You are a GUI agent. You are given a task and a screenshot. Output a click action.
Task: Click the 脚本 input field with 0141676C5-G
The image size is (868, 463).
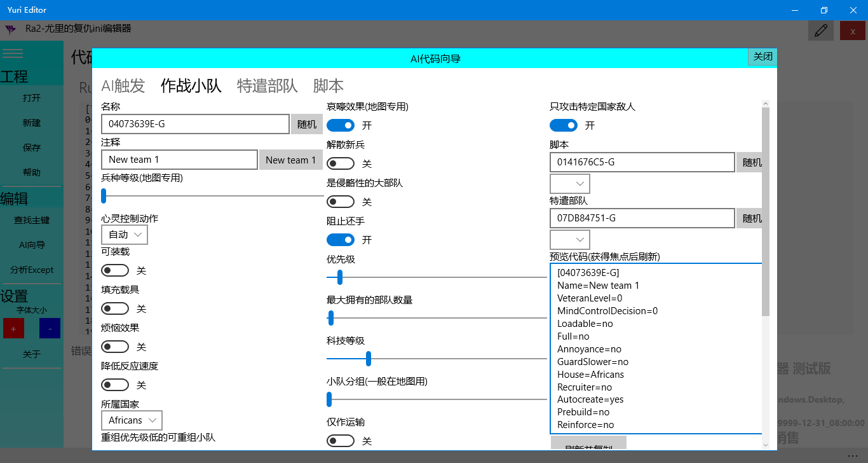coord(642,162)
